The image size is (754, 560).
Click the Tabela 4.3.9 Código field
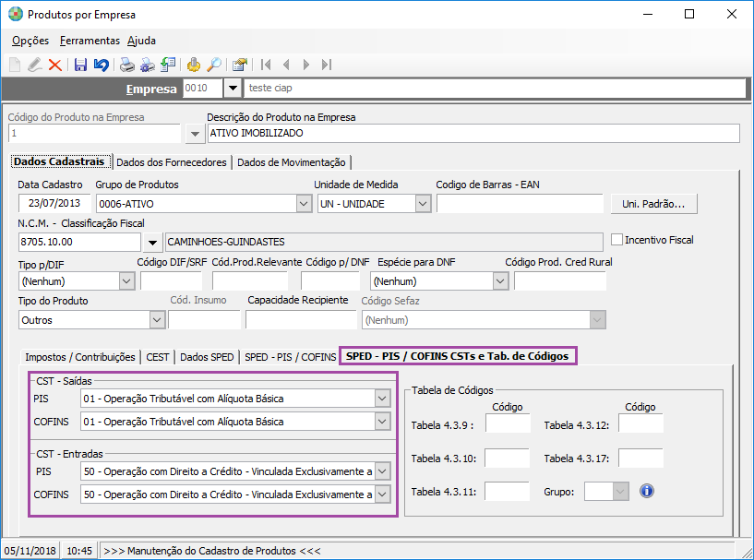[x=508, y=423]
